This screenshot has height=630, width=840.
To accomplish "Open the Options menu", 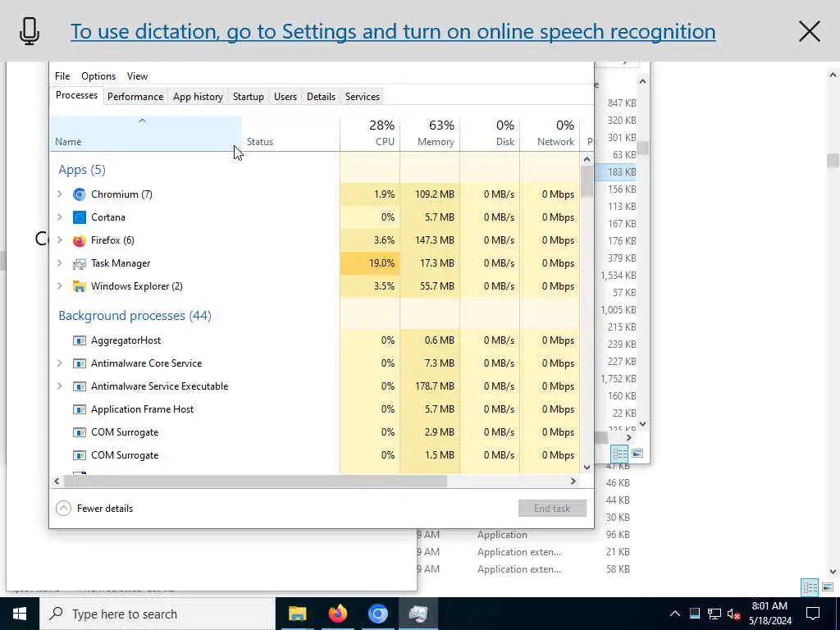I will pyautogui.click(x=98, y=76).
